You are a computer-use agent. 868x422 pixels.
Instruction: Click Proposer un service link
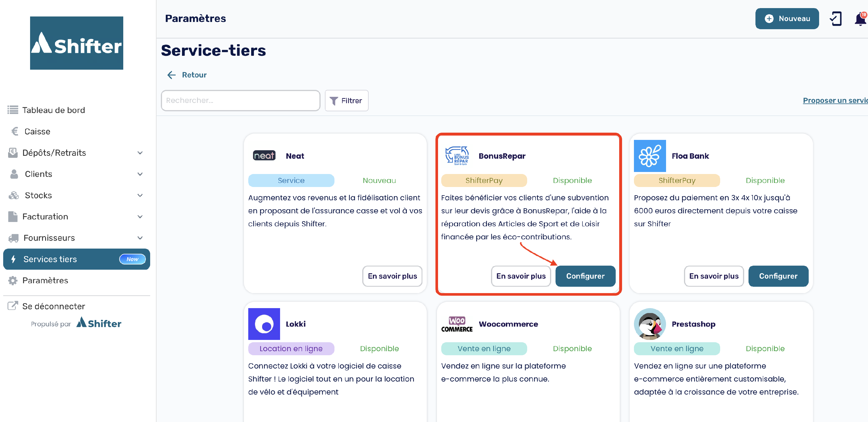835,100
